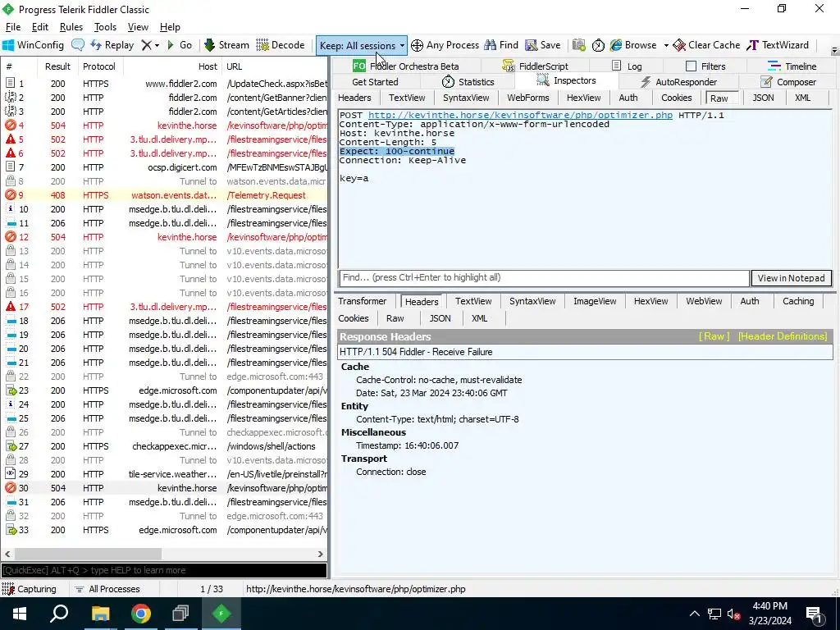Open the File menu
Image resolution: width=840 pixels, height=630 pixels.
(13, 27)
